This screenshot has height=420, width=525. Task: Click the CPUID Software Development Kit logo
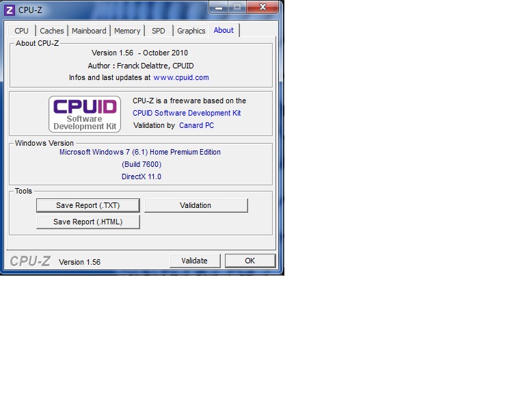85,114
